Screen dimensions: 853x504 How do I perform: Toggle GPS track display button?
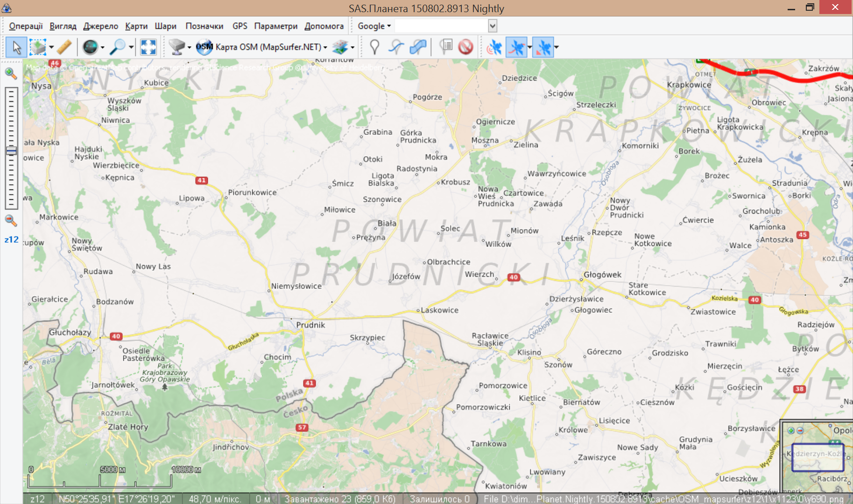click(x=516, y=47)
